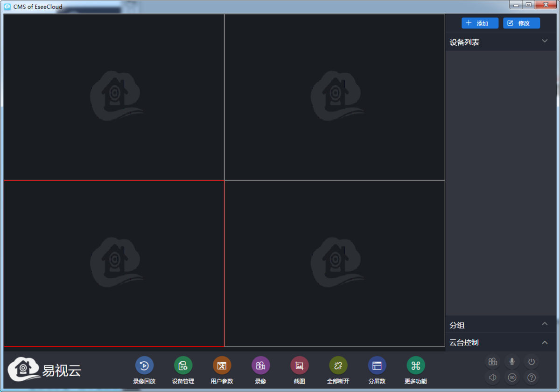Click the power icon button
This screenshot has width=560, height=392.
coord(531,362)
